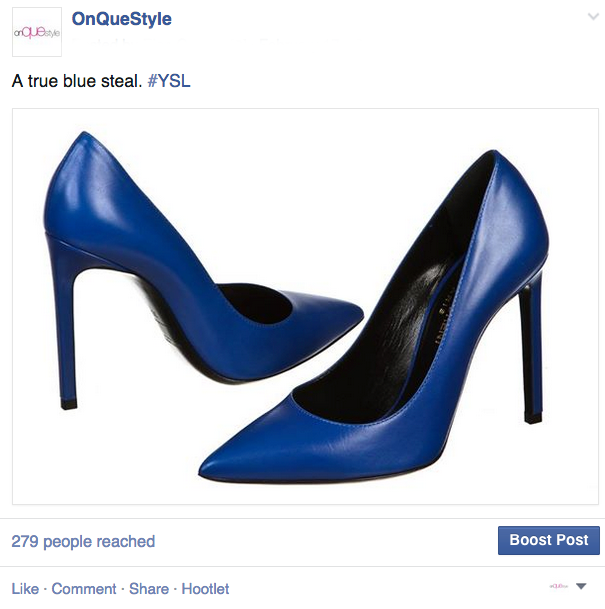Open the OnQueStyle profile picture
The width and height of the screenshot is (605, 609).
coord(37,32)
